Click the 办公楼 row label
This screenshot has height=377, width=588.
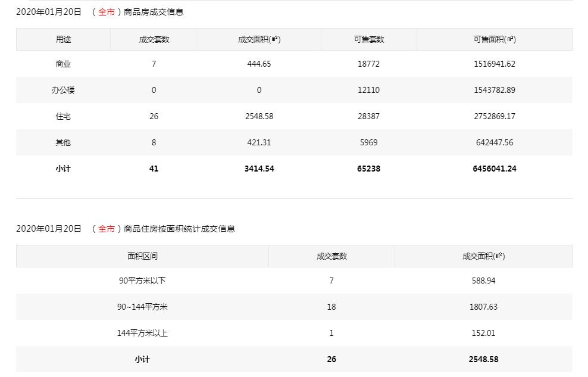(x=63, y=90)
